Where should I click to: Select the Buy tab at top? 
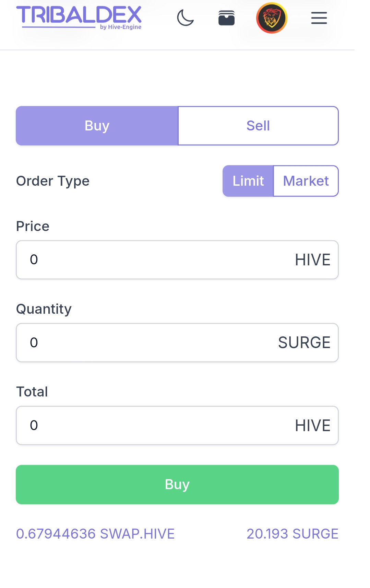[97, 126]
